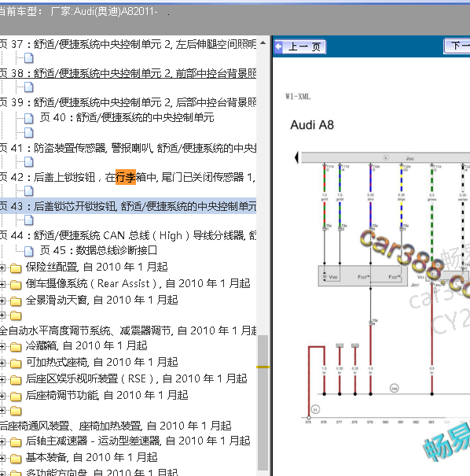Viewport: 470px width, 476px height.
Task: Open page 41 防盗装置传感器 entry
Action: [128, 148]
